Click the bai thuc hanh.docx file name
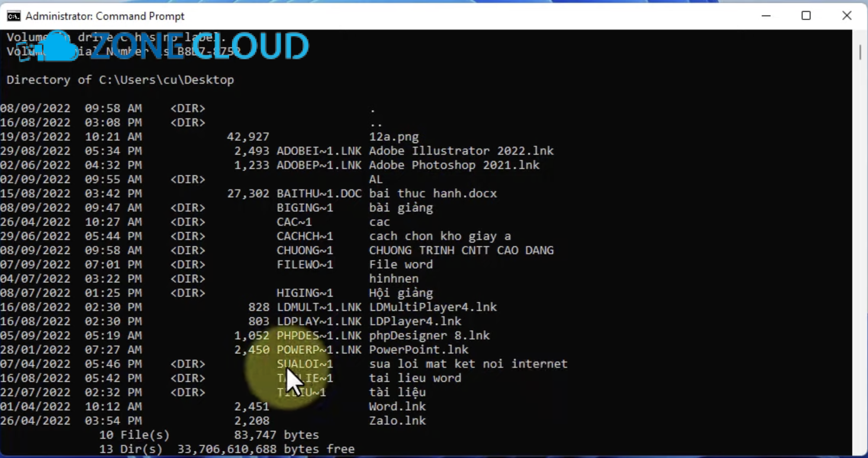 coord(433,193)
